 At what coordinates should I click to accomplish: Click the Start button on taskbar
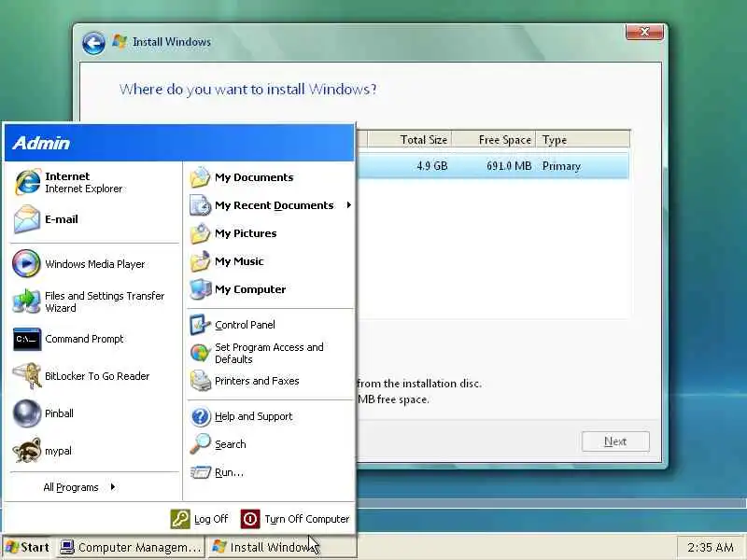[28, 547]
